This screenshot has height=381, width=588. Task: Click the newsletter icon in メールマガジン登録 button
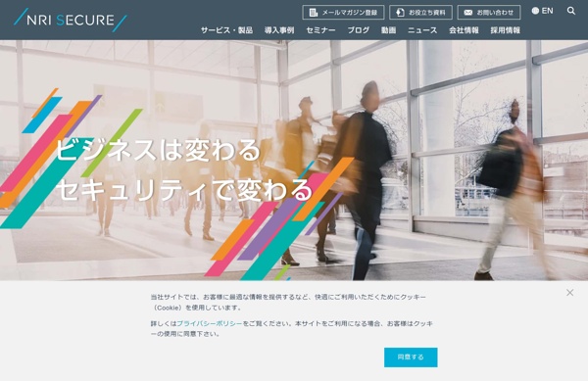[314, 13]
